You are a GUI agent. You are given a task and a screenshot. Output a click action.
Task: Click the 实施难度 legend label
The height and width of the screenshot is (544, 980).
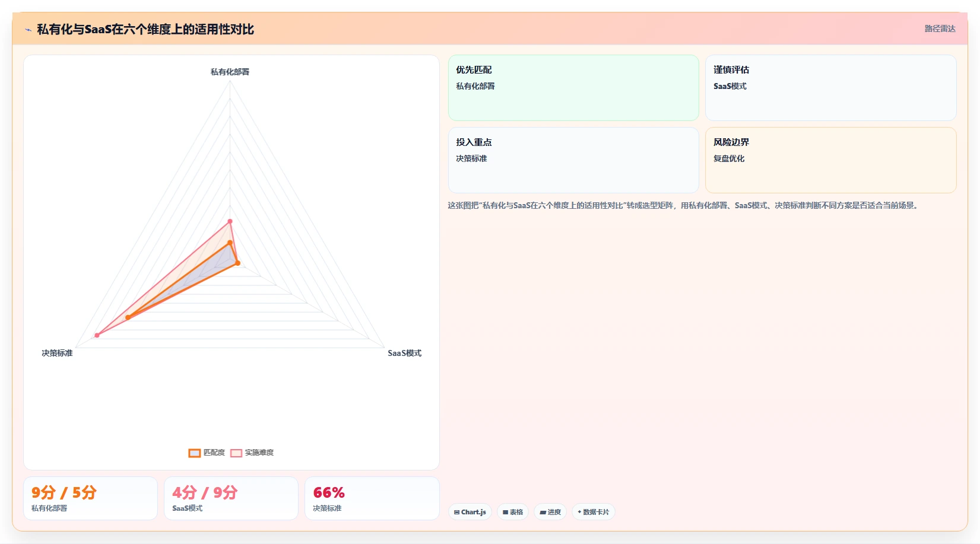tap(259, 453)
